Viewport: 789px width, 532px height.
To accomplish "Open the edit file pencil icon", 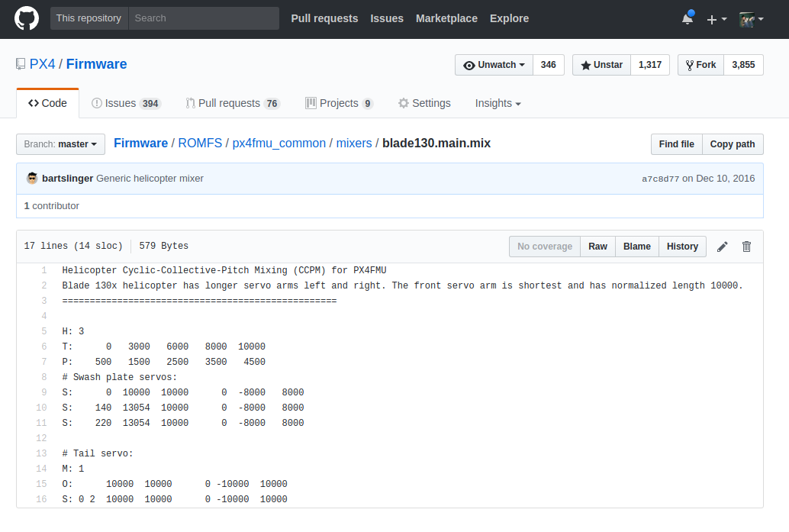I will pos(722,246).
